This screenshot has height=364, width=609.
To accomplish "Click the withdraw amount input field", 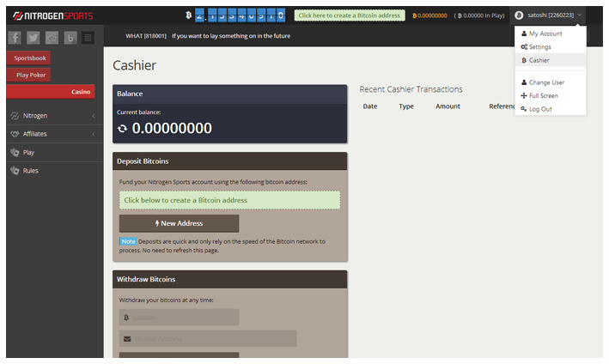I will coord(179,318).
